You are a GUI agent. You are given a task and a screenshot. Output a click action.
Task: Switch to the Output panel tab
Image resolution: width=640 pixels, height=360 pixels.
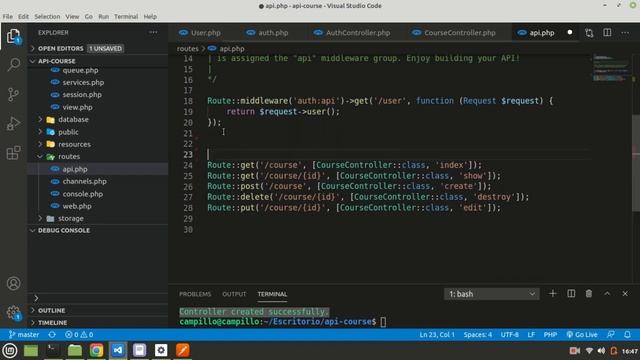[234, 294]
